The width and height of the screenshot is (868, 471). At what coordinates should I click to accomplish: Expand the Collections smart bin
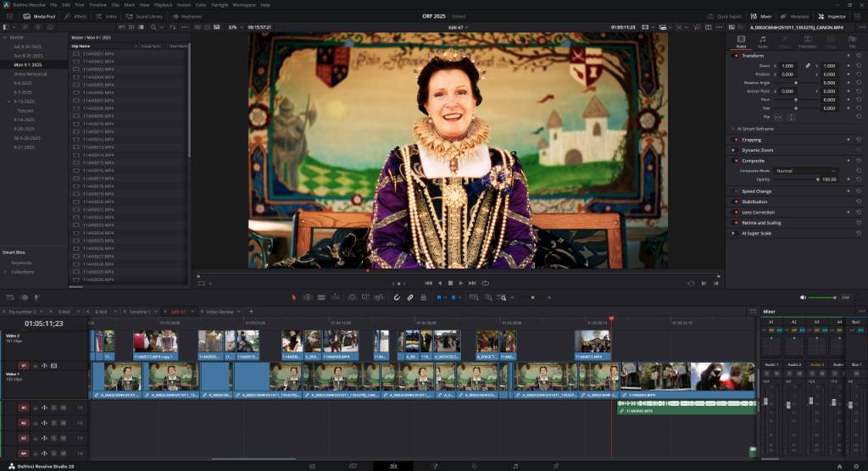6,272
